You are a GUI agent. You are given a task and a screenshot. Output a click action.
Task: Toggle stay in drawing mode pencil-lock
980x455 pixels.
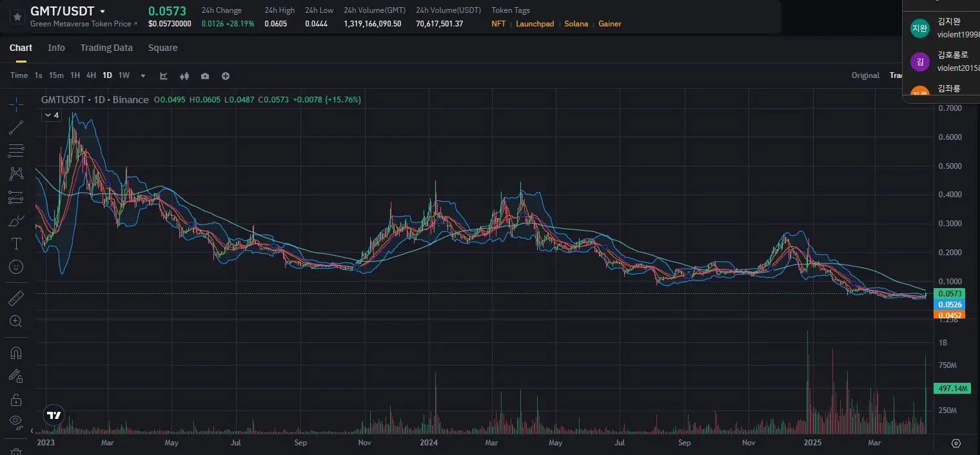coord(16,376)
